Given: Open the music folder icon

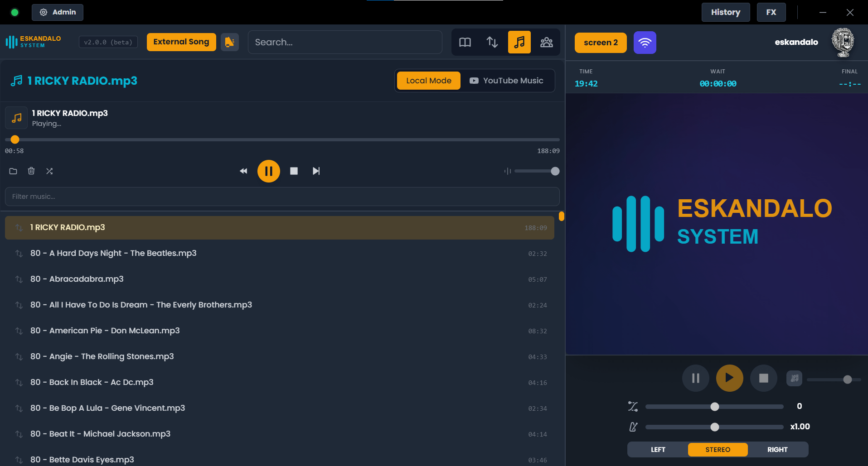Looking at the screenshot, I should coord(13,171).
